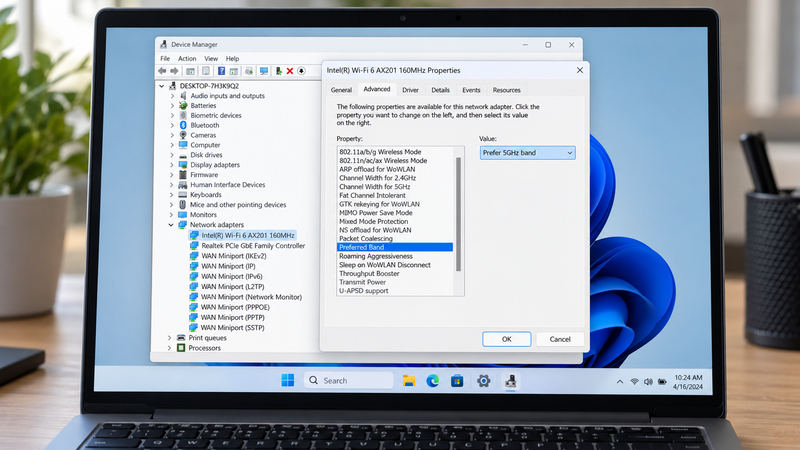The image size is (800, 450).
Task: Switch to the Driver tab
Action: pyautogui.click(x=410, y=90)
